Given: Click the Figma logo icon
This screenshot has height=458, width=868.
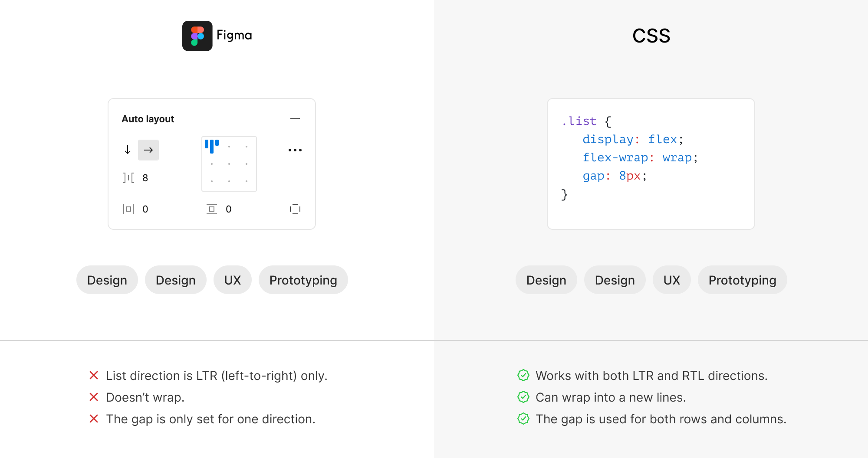Looking at the screenshot, I should coord(197,36).
